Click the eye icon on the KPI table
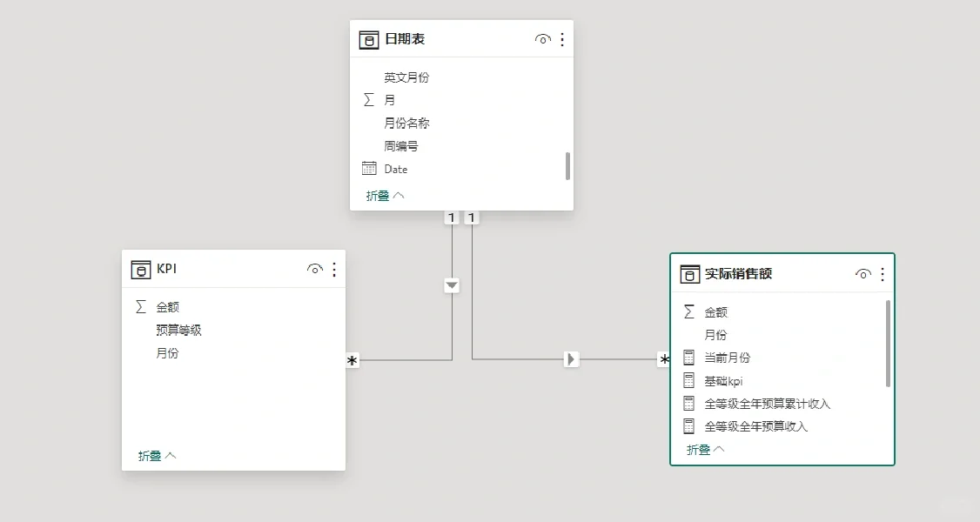Image resolution: width=980 pixels, height=522 pixels. (315, 269)
